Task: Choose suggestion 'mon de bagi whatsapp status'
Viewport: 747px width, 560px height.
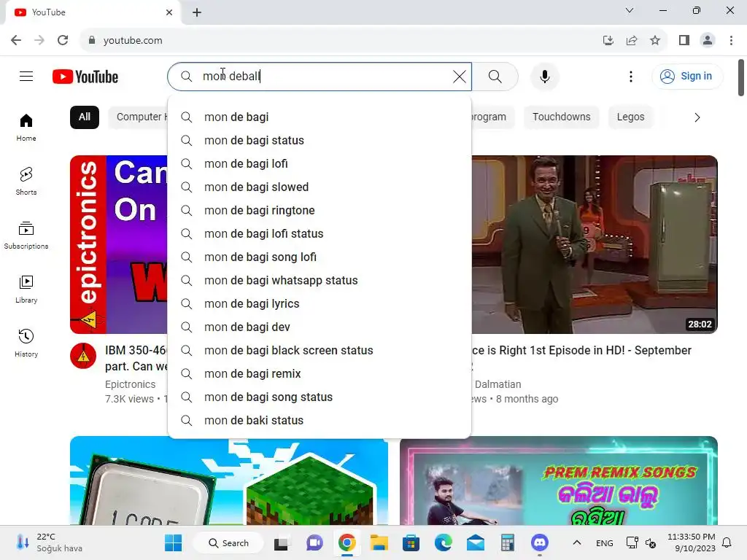Action: [x=320, y=281]
